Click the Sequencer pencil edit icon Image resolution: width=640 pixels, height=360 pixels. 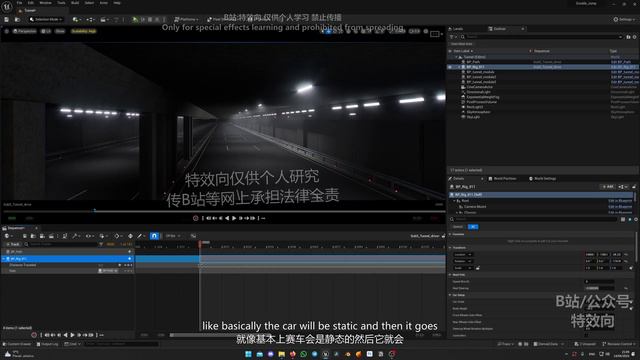point(141,236)
